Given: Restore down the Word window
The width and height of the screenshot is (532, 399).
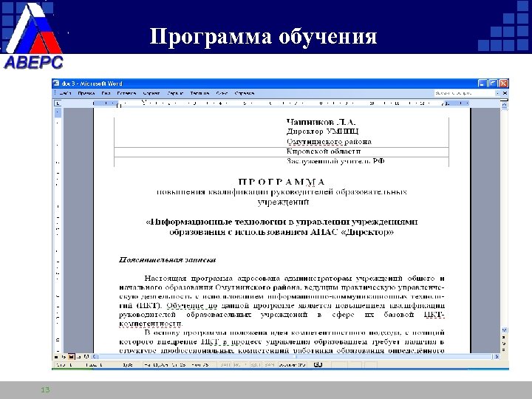Looking at the screenshot, I should pos(493,83).
